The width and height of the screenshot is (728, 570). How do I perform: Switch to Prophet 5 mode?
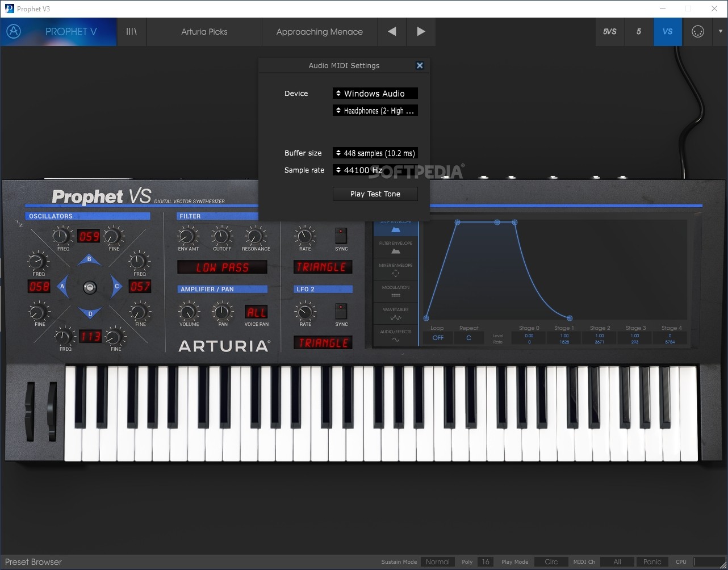[639, 32]
